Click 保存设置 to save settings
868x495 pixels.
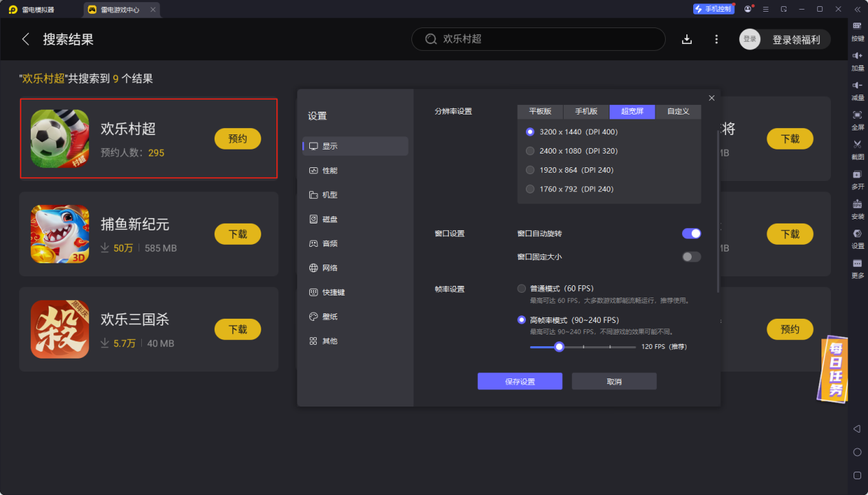click(520, 382)
